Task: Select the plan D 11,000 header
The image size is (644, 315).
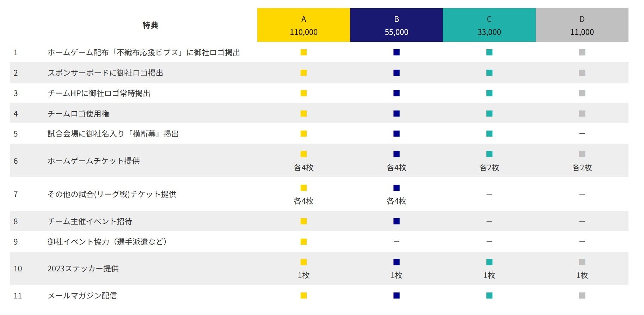Action: 582,25
